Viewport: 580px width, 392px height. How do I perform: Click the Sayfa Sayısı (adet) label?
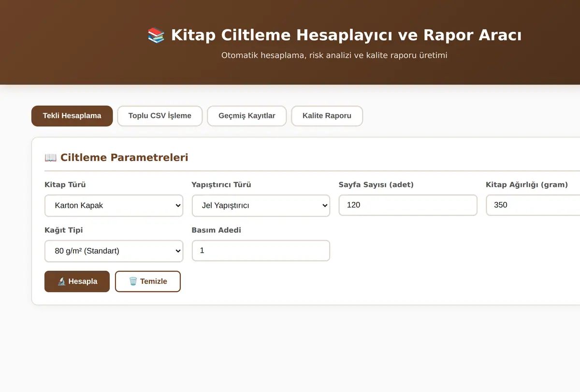click(x=376, y=185)
